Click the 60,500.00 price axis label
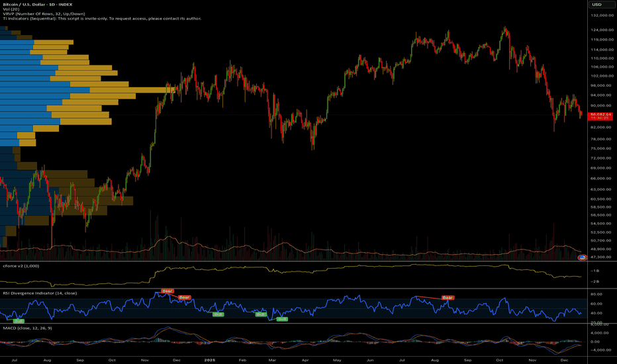The image size is (617, 364). [602, 199]
